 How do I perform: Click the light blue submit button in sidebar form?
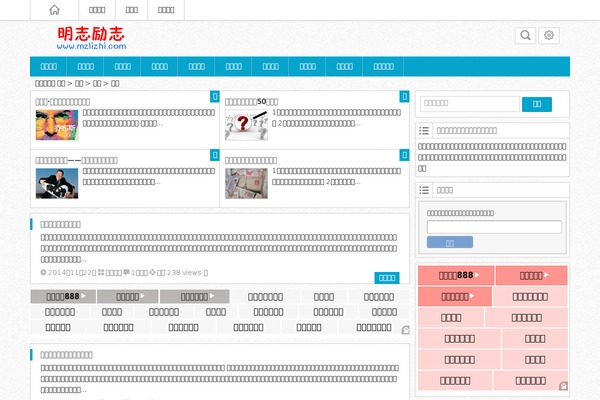pyautogui.click(x=450, y=242)
